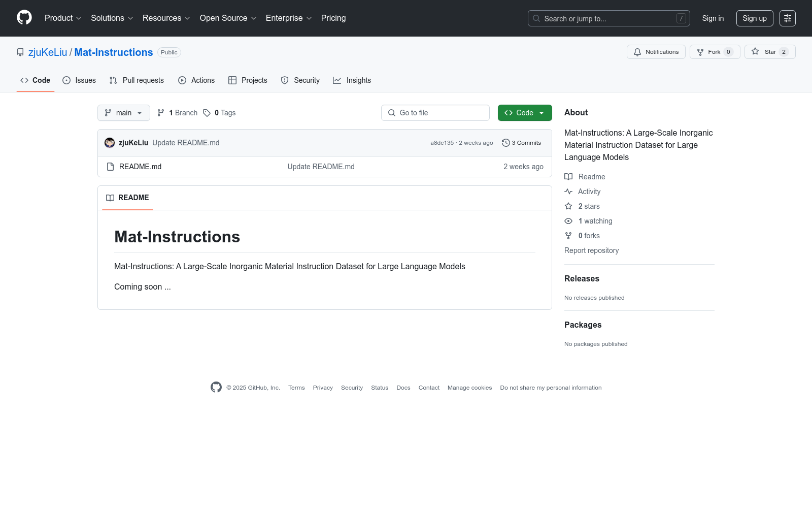Screen dimensions: 812x508
Task: Open the Terms footer link
Action: pos(296,388)
